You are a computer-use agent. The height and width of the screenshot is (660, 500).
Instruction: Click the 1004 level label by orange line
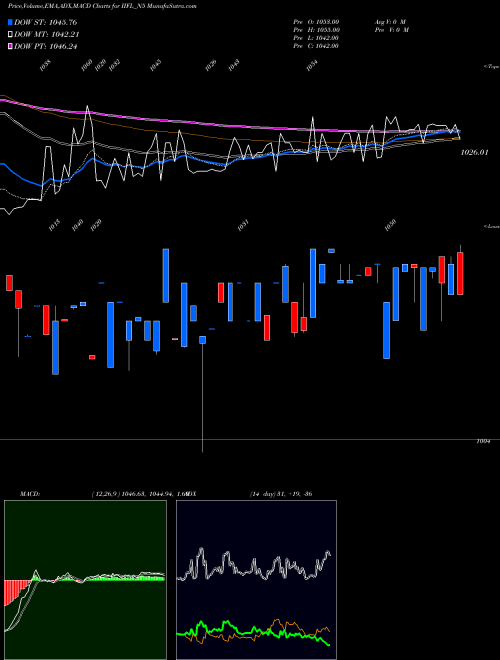(483, 442)
